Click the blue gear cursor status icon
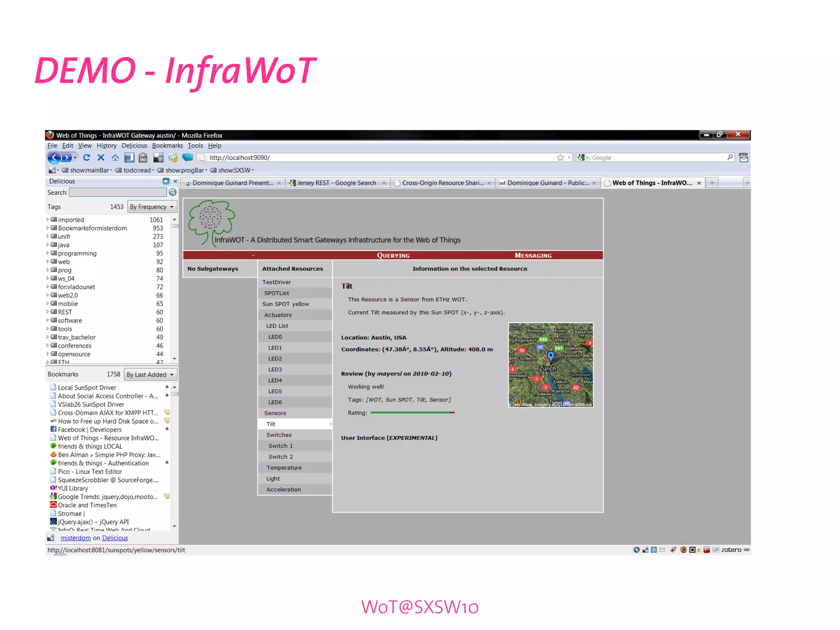 [636, 550]
